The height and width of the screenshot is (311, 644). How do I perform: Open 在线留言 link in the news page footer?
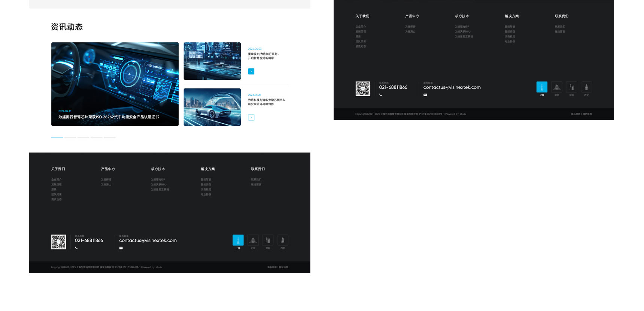click(256, 184)
